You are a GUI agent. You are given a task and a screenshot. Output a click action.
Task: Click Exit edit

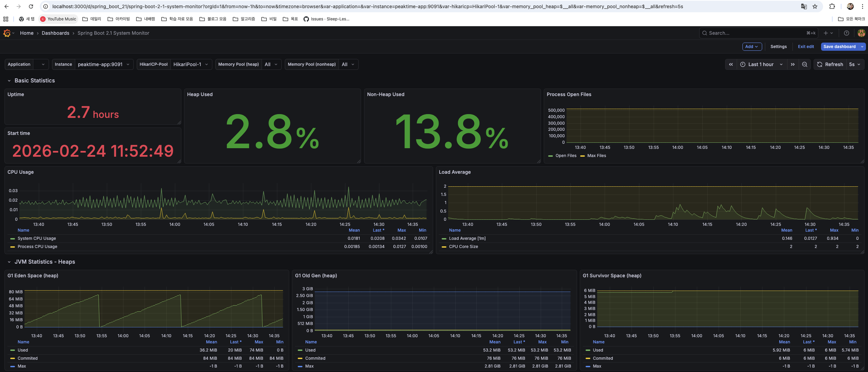806,47
